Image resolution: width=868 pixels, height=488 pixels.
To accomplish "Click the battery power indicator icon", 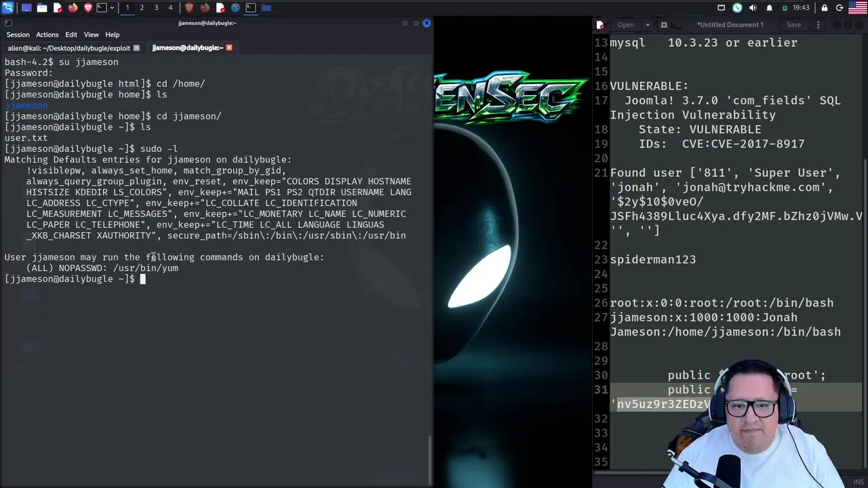I will [785, 7].
